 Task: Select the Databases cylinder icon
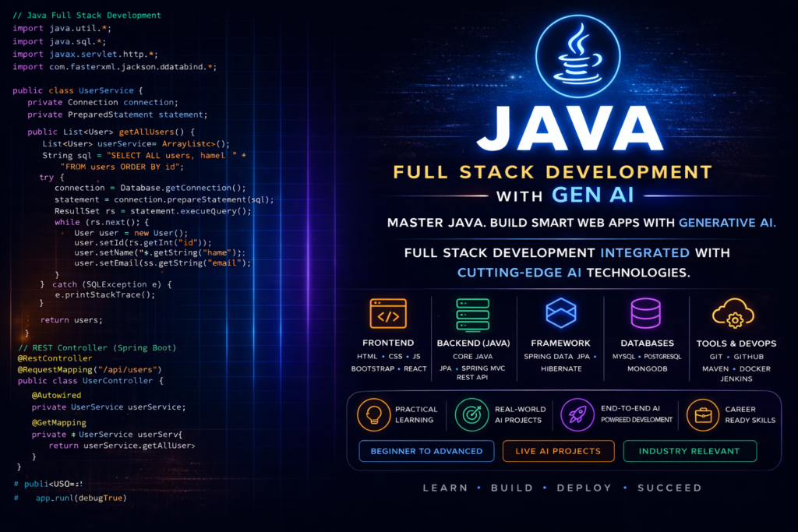click(646, 313)
